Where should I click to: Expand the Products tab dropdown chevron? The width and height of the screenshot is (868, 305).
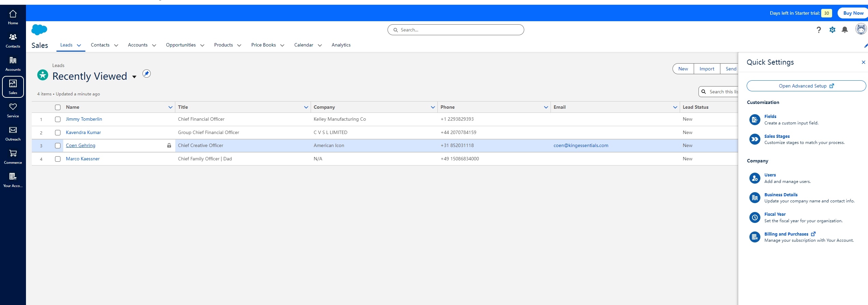click(239, 45)
